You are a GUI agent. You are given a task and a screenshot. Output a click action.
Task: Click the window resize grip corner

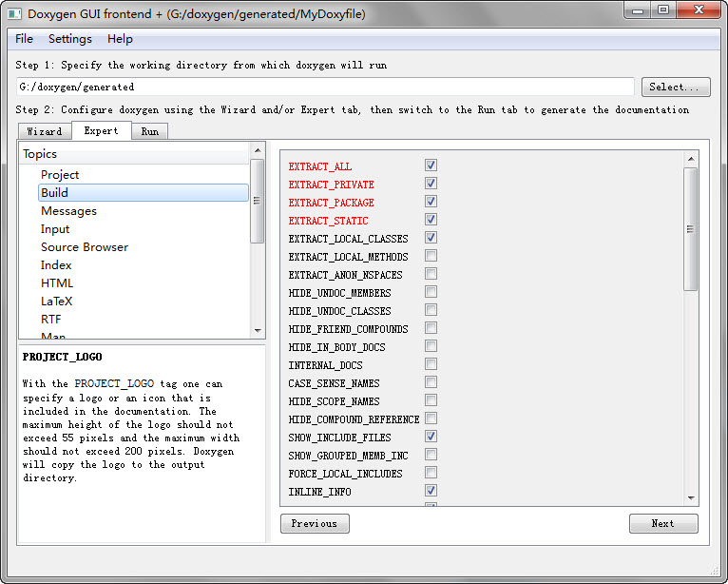714,570
